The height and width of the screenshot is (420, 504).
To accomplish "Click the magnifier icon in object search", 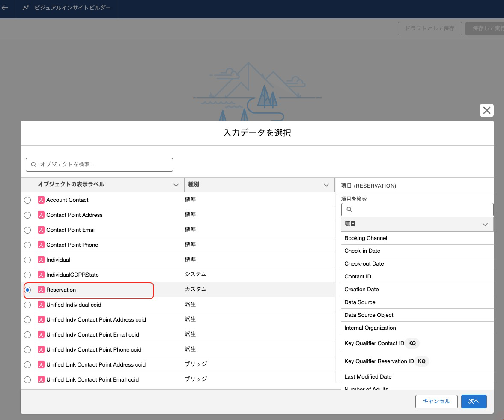I will click(33, 164).
